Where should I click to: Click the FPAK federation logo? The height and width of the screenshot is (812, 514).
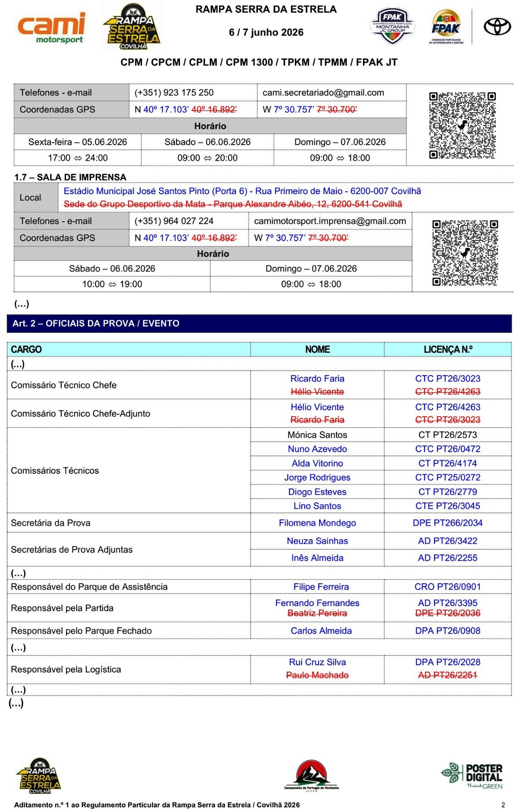(x=447, y=27)
